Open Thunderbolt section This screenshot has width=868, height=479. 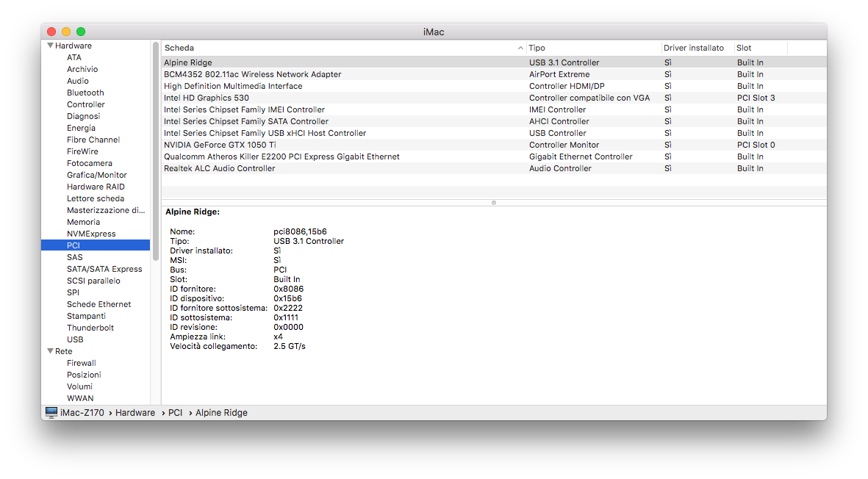(x=90, y=328)
